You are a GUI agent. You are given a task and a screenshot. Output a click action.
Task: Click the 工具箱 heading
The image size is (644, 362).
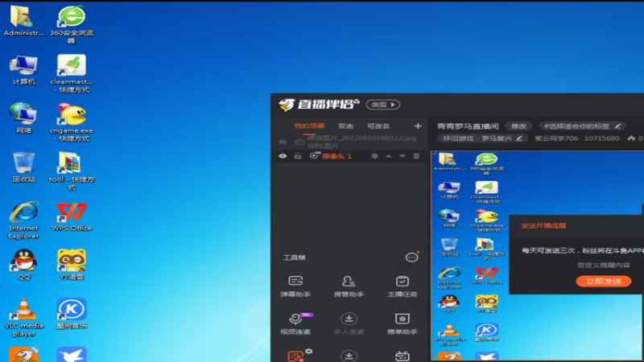coord(294,257)
